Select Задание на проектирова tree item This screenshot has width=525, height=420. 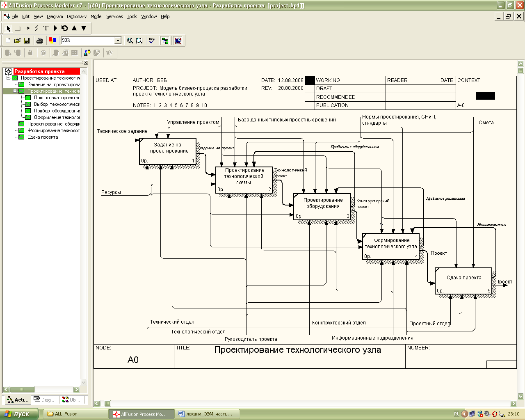pyautogui.click(x=54, y=84)
